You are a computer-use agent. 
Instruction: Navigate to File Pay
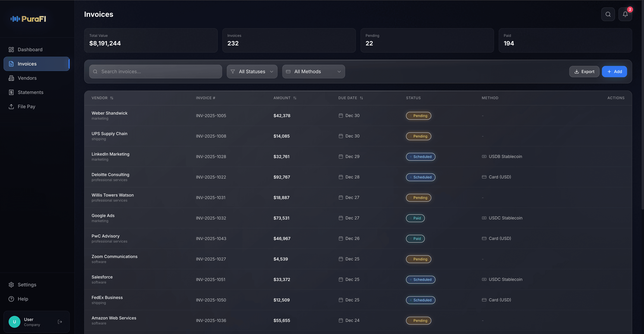(x=26, y=107)
